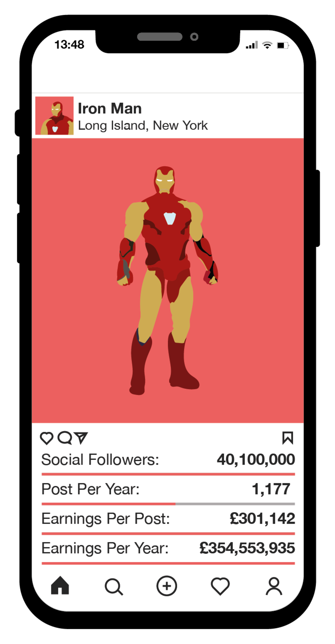This screenshot has width=335, height=644.
Task: Tap the Wi-Fi status icon
Action: [x=267, y=45]
